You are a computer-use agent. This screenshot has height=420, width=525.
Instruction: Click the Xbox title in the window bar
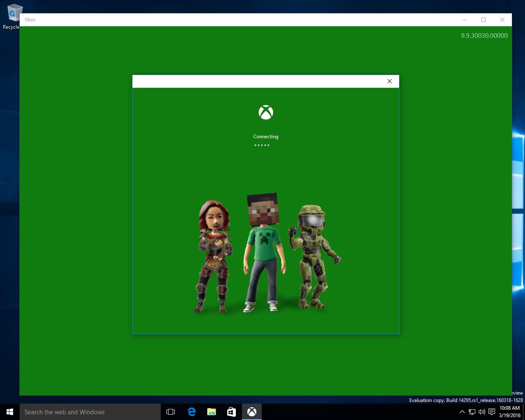coord(30,20)
